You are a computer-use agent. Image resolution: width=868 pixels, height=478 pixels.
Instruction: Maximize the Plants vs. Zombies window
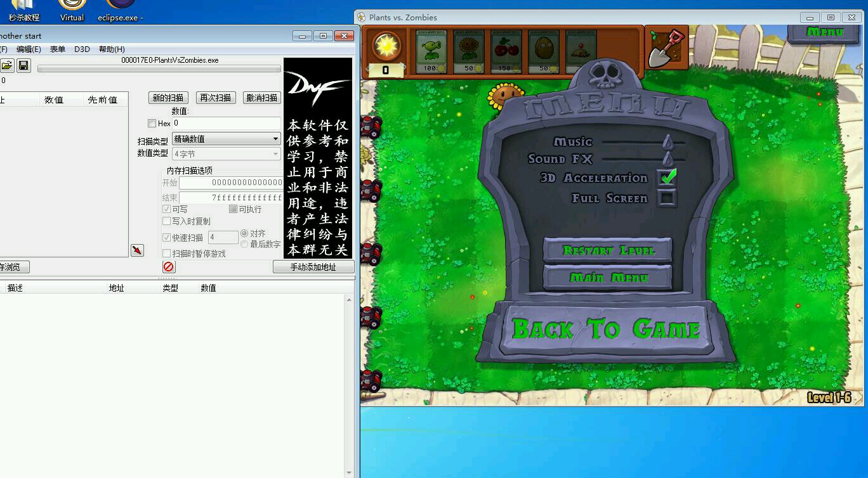click(831, 17)
